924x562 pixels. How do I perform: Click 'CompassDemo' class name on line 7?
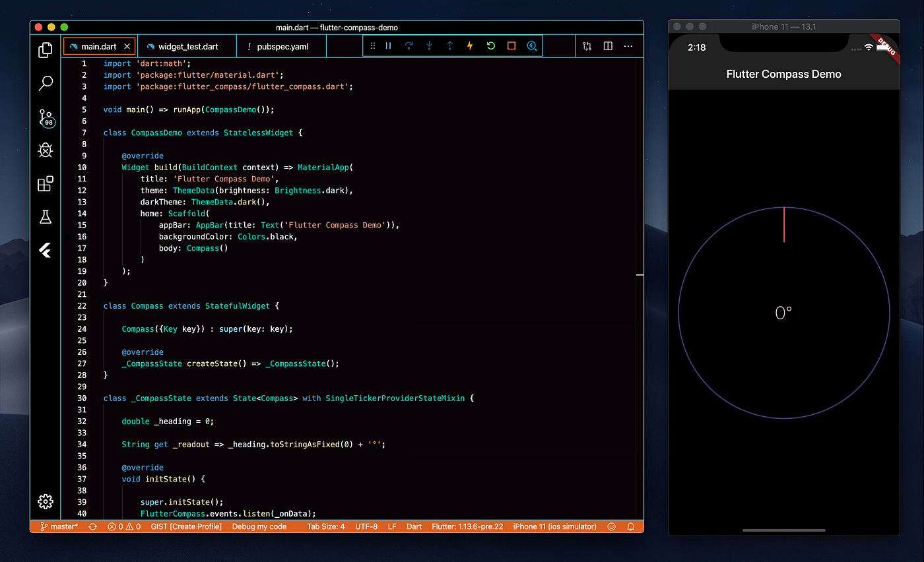156,133
